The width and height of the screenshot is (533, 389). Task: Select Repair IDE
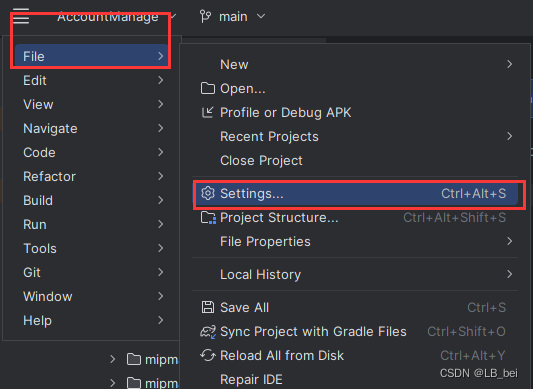[356, 379]
